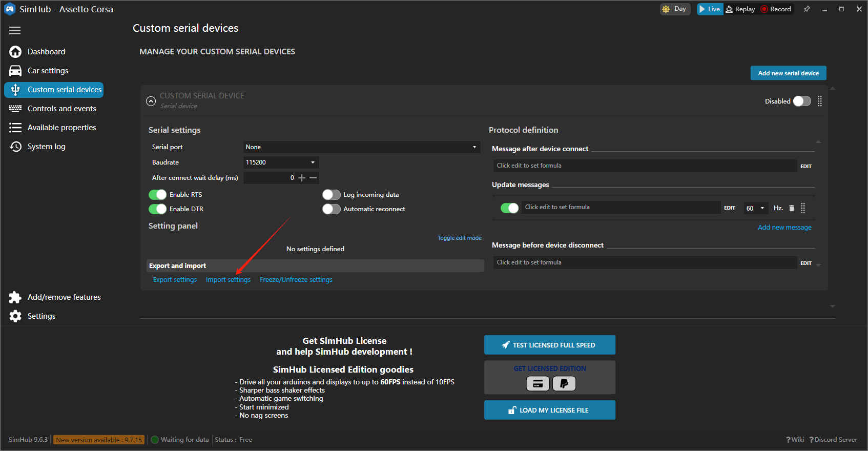
Task: Toggle the device Disabled switch
Action: pos(802,101)
